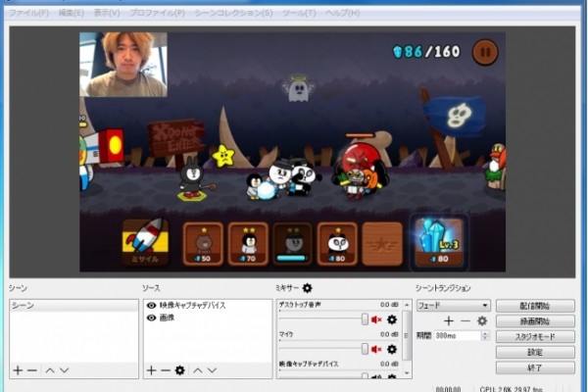588x392 pixels.
Task: Open mixer settings gear next to ミキサー
Action: (x=307, y=288)
